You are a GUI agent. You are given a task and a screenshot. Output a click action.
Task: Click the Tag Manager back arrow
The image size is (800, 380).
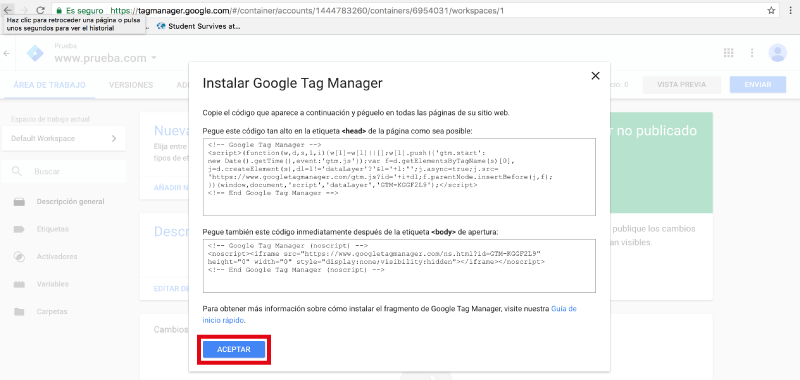7,53
